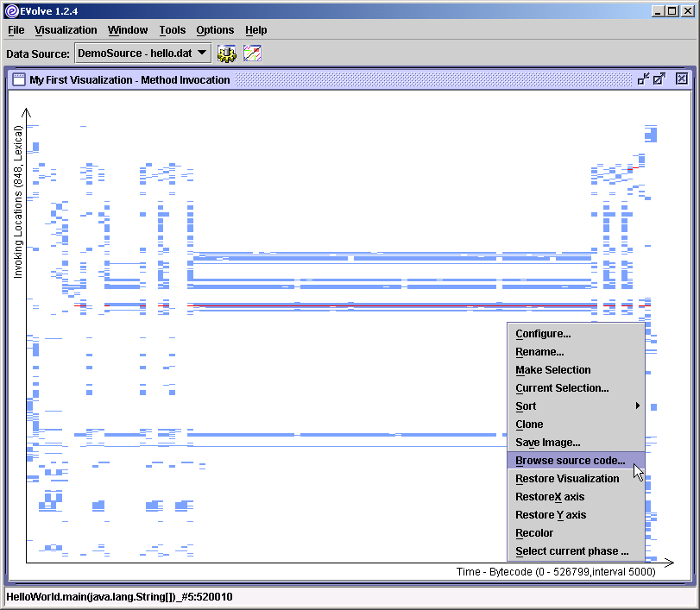Choose Recolor from the context menu

point(576,533)
